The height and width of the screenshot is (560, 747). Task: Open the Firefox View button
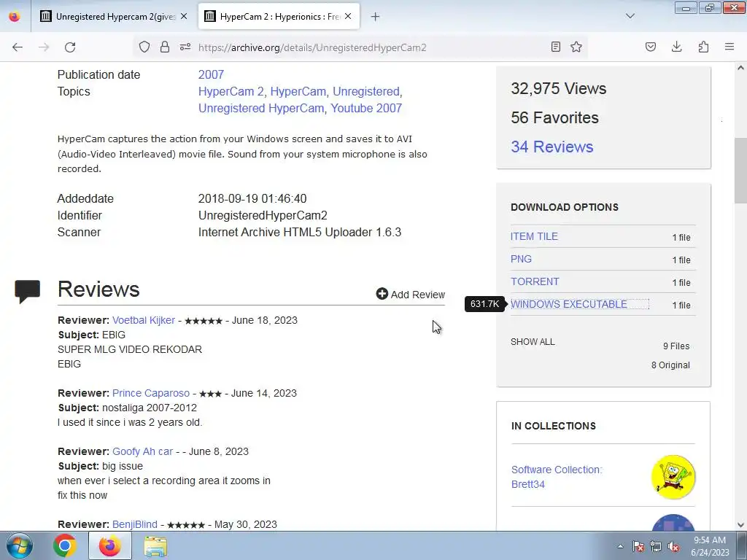coord(15,17)
